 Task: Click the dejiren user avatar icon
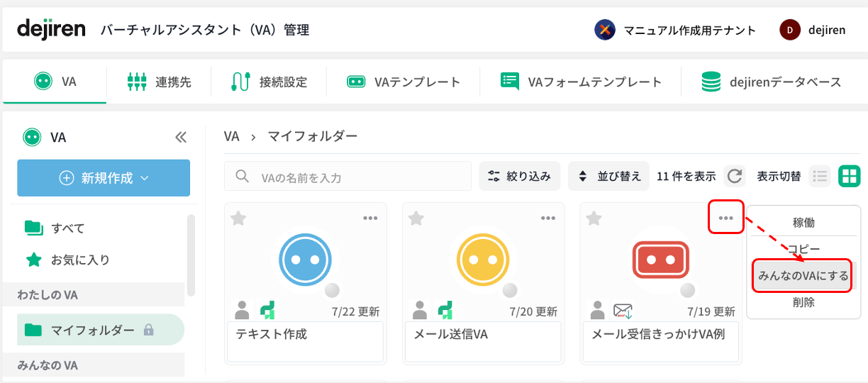click(790, 30)
